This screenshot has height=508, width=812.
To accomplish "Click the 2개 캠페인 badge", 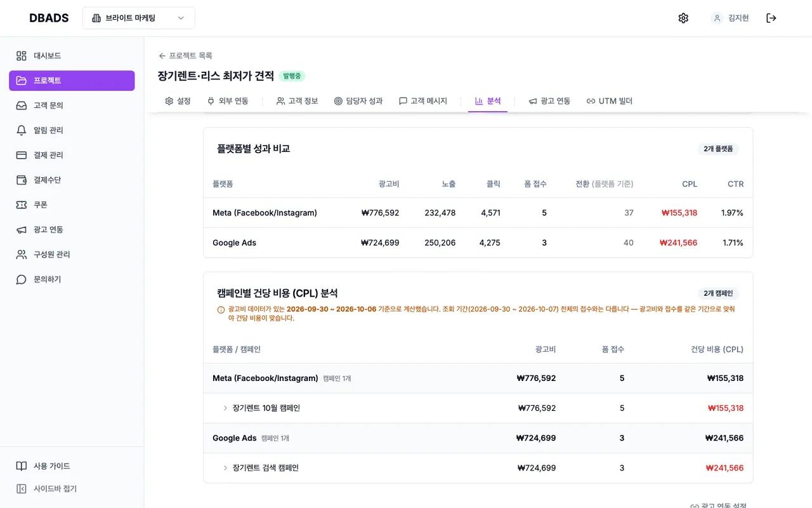I will pyautogui.click(x=718, y=293).
